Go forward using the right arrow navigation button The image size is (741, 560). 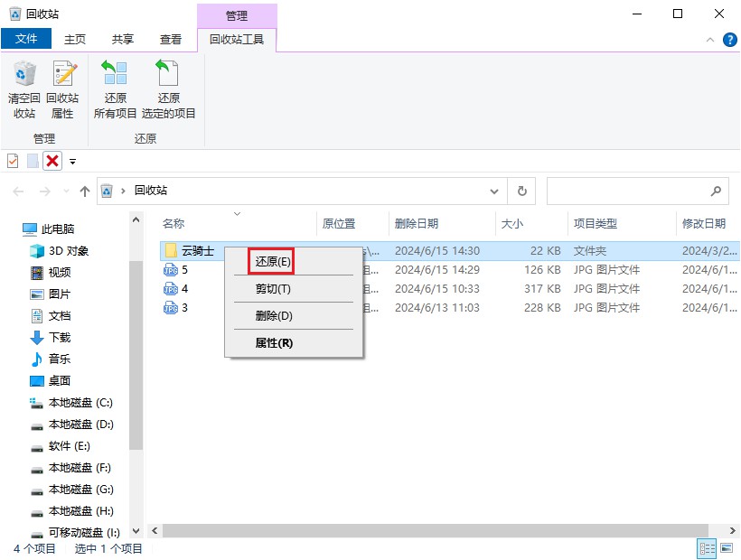(45, 191)
